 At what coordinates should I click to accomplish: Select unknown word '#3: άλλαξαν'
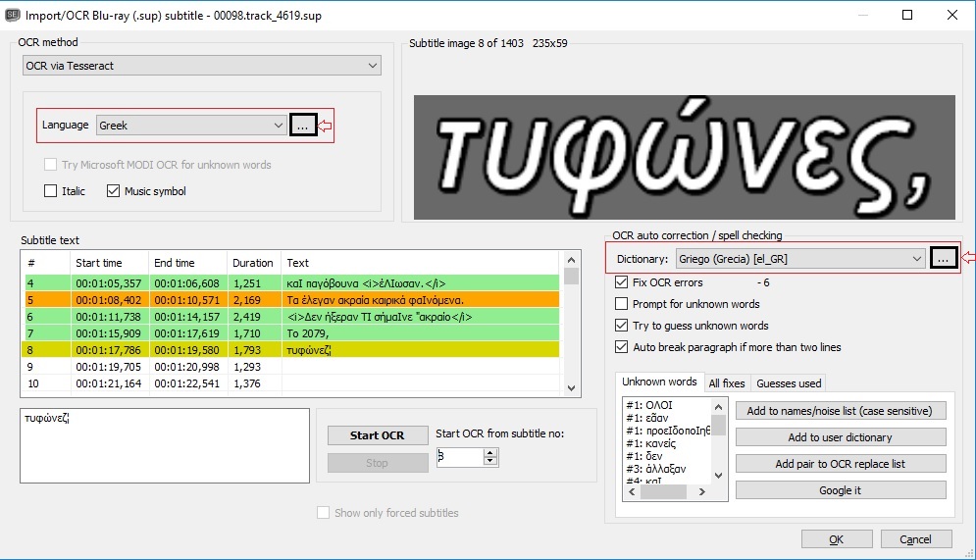point(655,469)
